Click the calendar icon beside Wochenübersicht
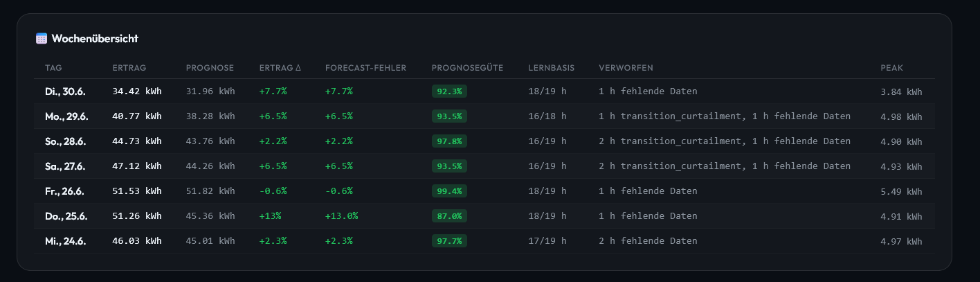980x282 pixels. (x=42, y=39)
